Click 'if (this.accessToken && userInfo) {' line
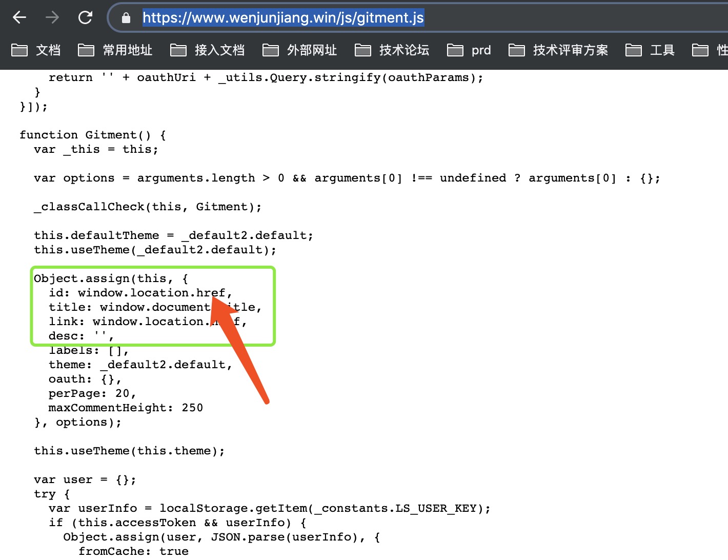The width and height of the screenshot is (728, 560). [177, 523]
